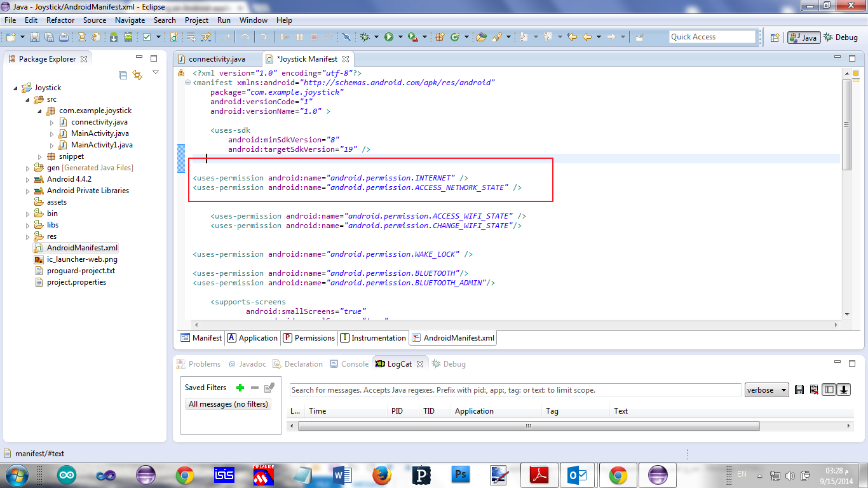Open the Android SDK Manager
The image size is (868, 488).
[x=113, y=37]
